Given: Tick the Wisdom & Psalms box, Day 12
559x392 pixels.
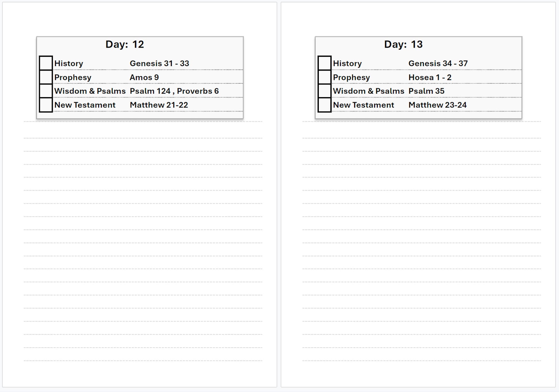Looking at the screenshot, I should tap(46, 91).
